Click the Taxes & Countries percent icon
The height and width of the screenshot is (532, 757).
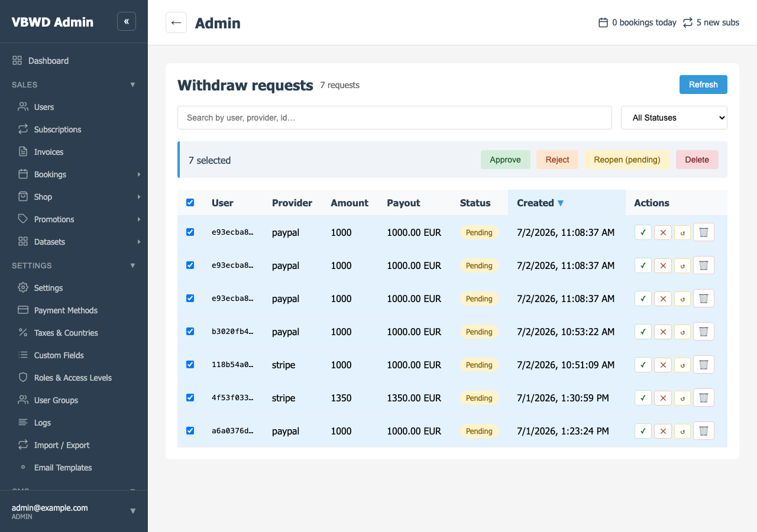[x=23, y=332]
